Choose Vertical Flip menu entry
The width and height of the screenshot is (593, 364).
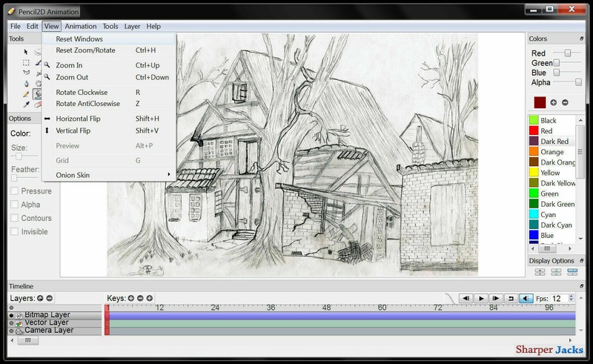(109, 130)
